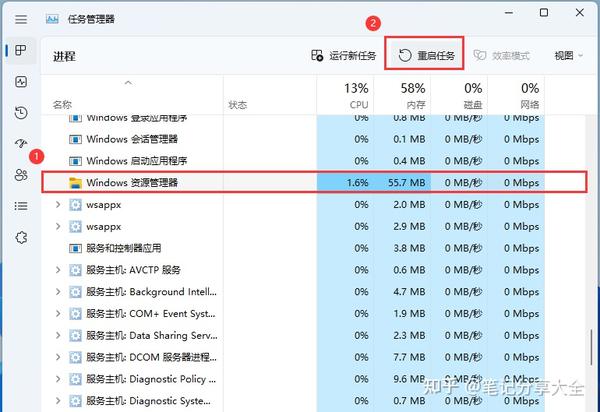The image size is (600, 412).
Task: Click 重启任务 button label
Action: coord(436,56)
